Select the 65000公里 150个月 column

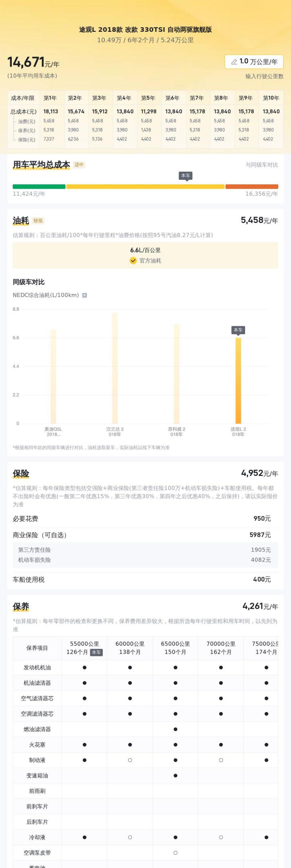pyautogui.click(x=175, y=648)
